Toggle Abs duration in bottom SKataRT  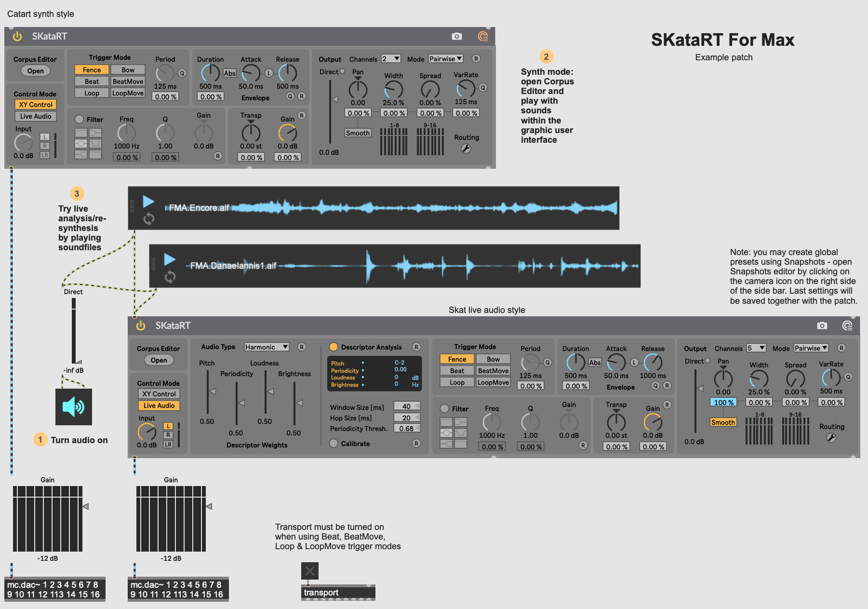pyautogui.click(x=595, y=363)
